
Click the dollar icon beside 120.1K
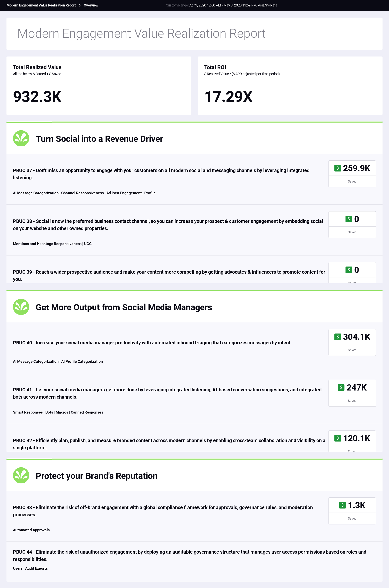tap(337, 438)
